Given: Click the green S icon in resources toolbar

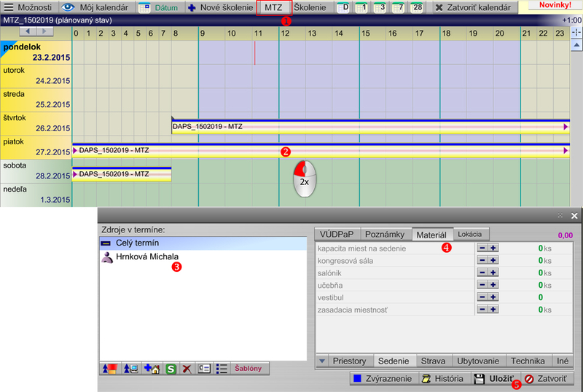Looking at the screenshot, I should click(171, 369).
